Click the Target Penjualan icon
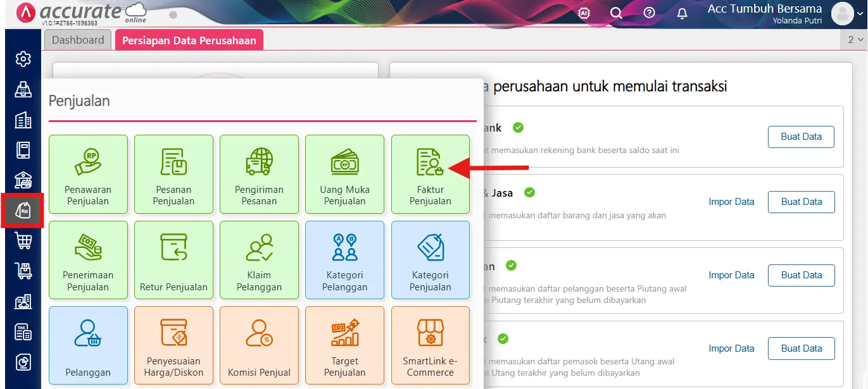868x389 pixels. click(344, 345)
